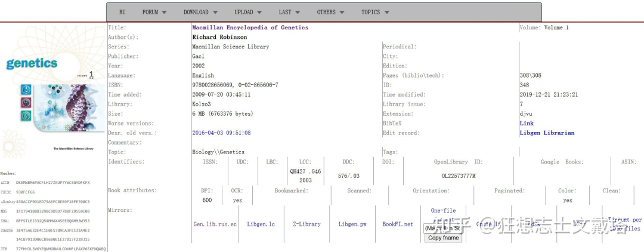
Task: Select the Time added value 2009-07-20 03:45:11
Action: [221, 94]
